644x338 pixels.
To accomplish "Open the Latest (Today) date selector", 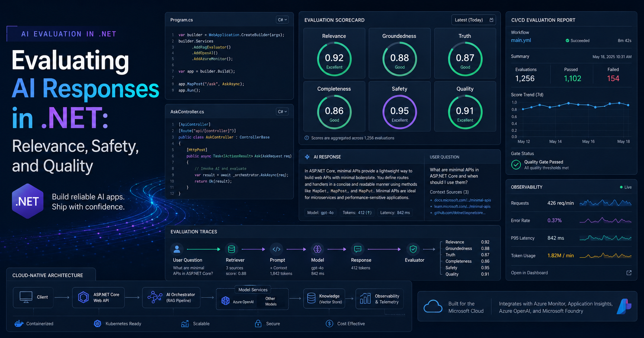I will pyautogui.click(x=474, y=20).
